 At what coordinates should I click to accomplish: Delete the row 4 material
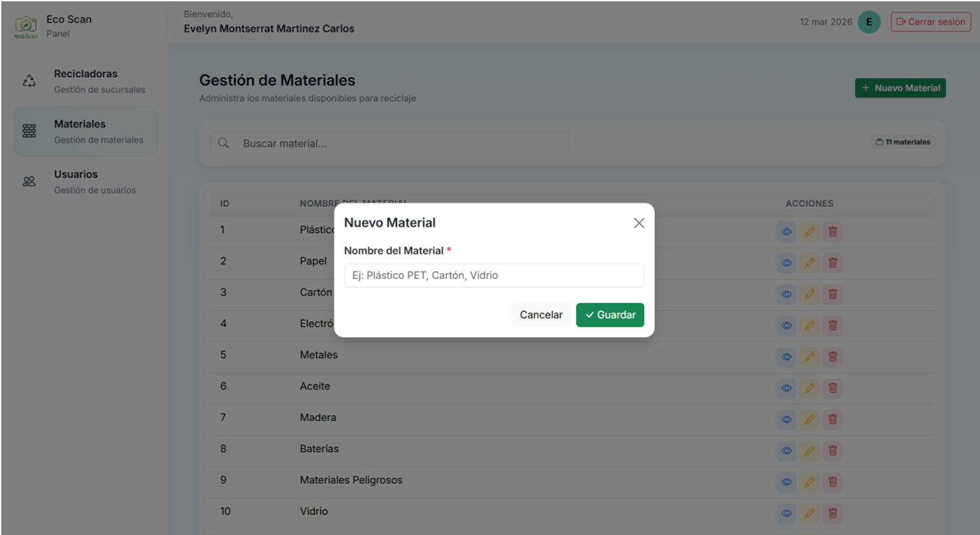pos(833,325)
